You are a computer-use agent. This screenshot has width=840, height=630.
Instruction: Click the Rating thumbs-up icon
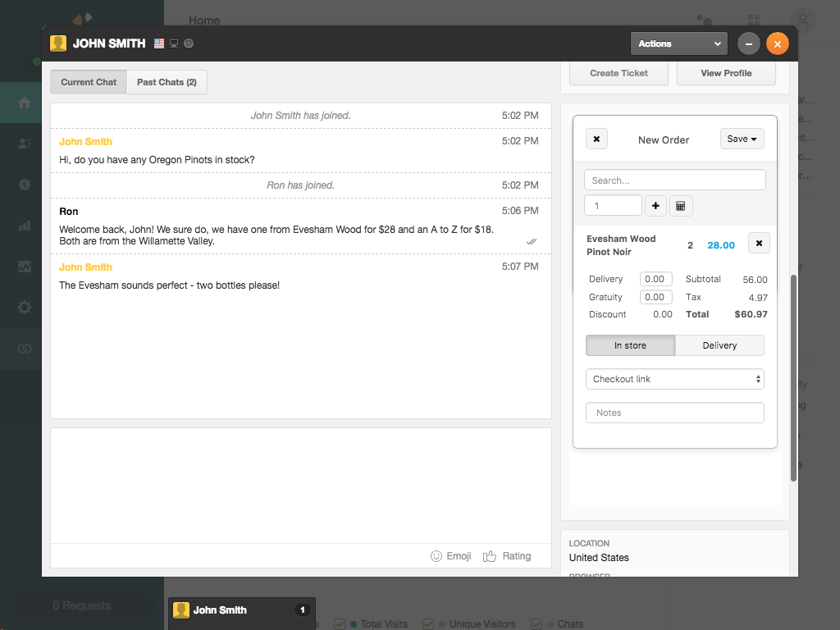(x=490, y=556)
